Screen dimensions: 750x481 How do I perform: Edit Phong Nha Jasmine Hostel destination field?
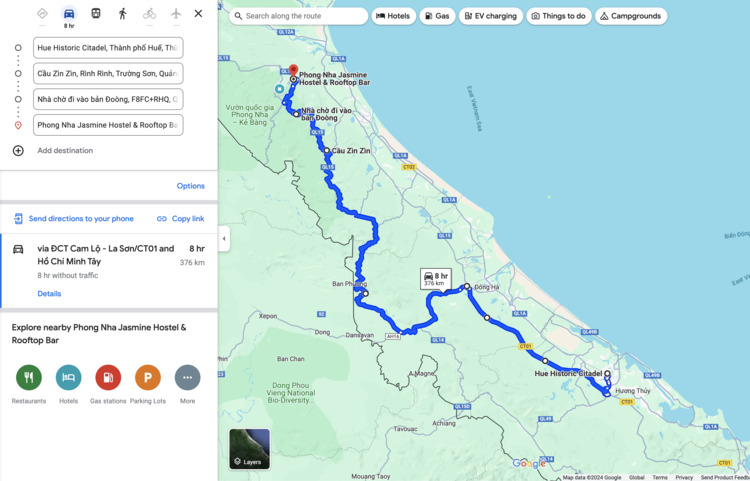pyautogui.click(x=108, y=125)
